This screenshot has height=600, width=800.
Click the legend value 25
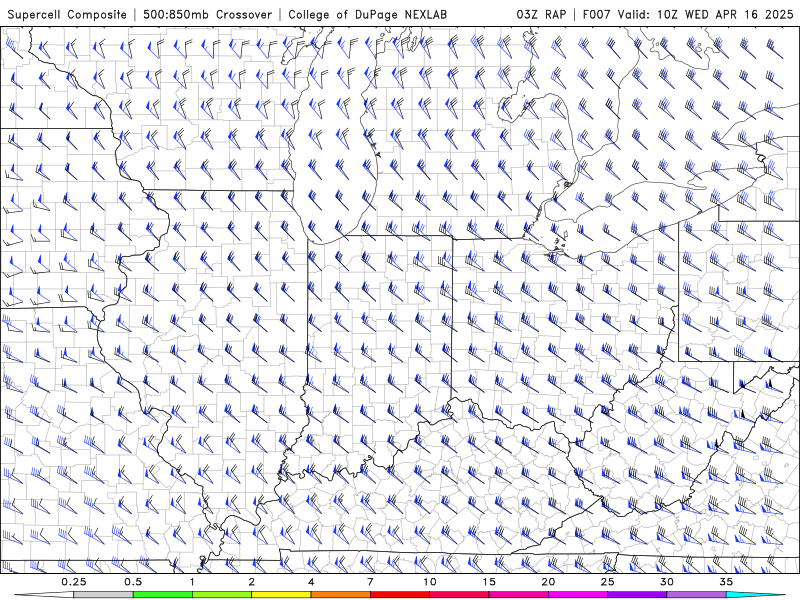(607, 582)
